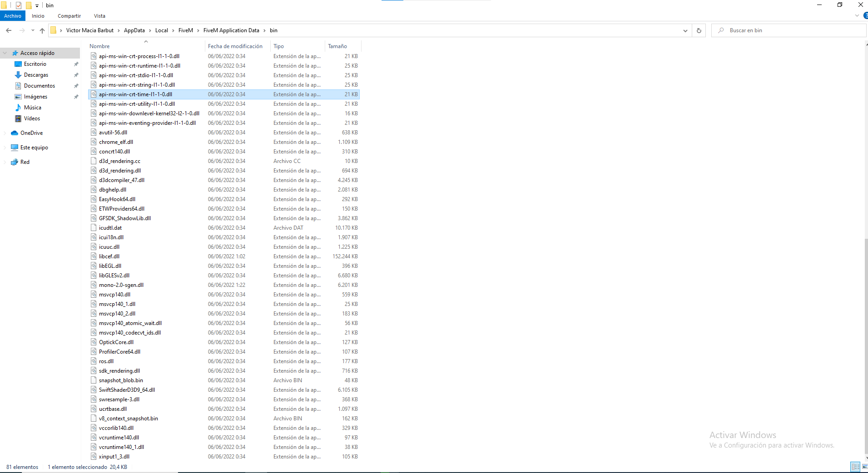The width and height of the screenshot is (868, 473).
Task: Switch to details view layout icon
Action: pos(855,467)
